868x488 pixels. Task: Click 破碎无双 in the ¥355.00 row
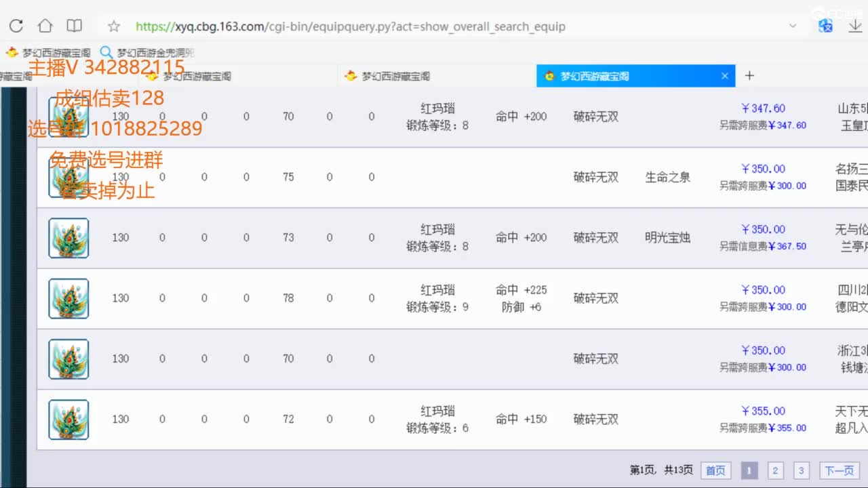596,420
